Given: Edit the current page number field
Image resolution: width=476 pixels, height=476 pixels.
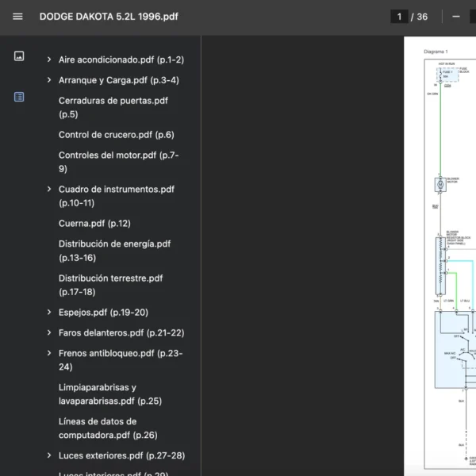Looking at the screenshot, I should tap(399, 17).
